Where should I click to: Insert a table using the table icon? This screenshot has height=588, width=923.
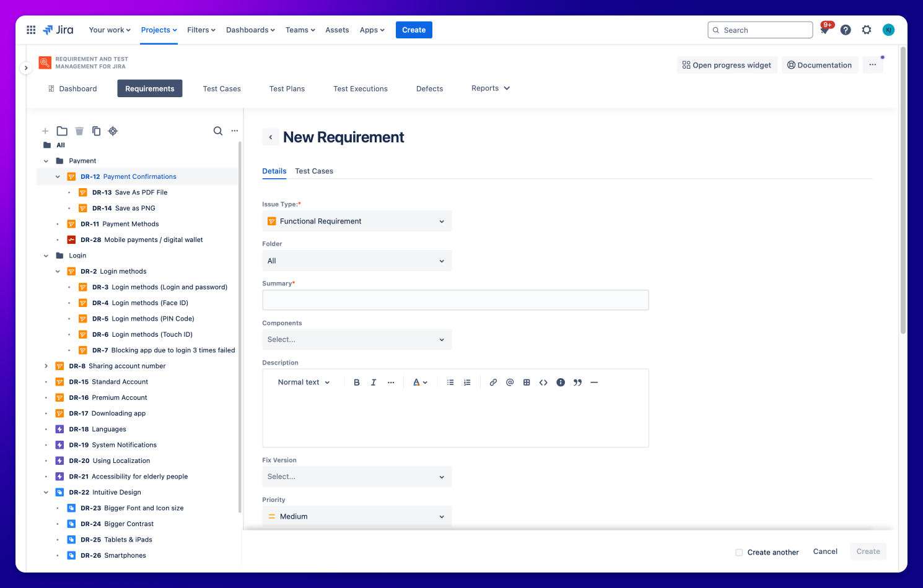pos(527,382)
